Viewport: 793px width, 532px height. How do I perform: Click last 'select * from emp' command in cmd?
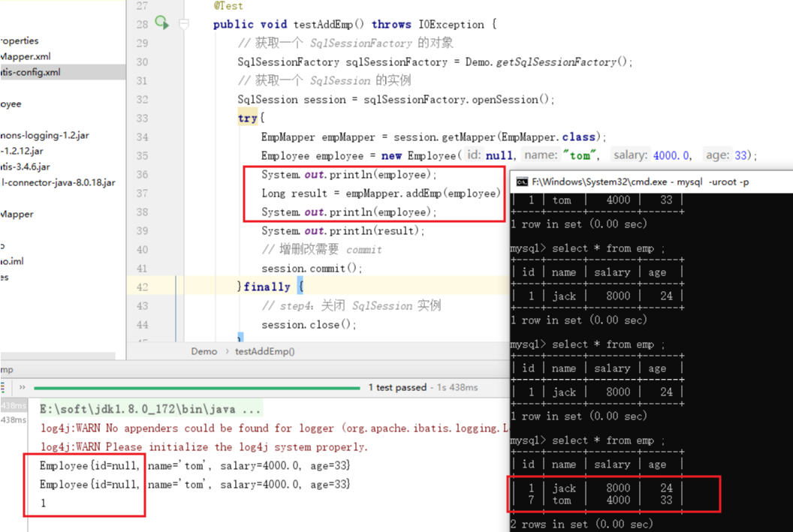(x=608, y=440)
